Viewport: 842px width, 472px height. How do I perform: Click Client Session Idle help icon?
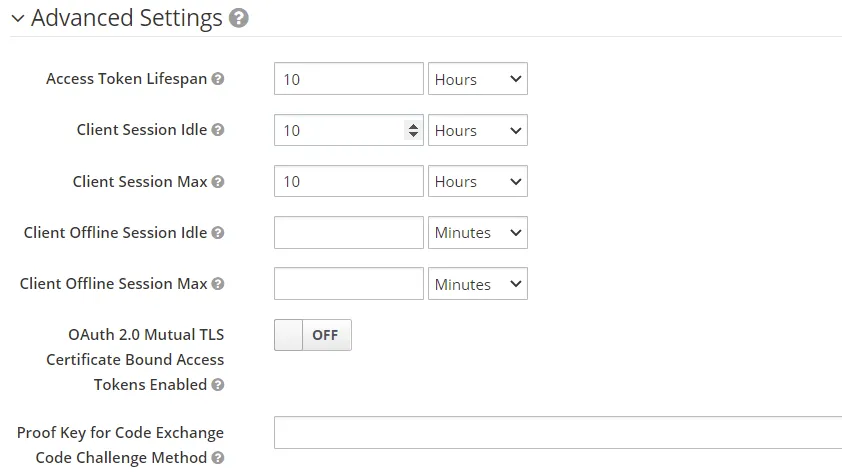218,130
